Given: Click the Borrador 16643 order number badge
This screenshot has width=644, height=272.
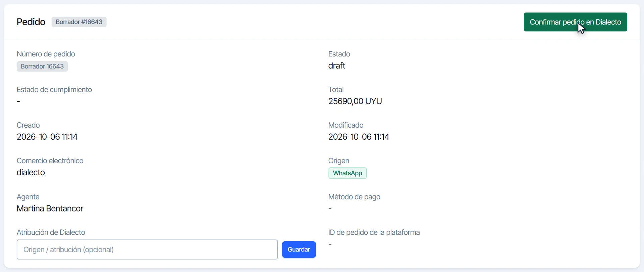Looking at the screenshot, I should 42,66.
